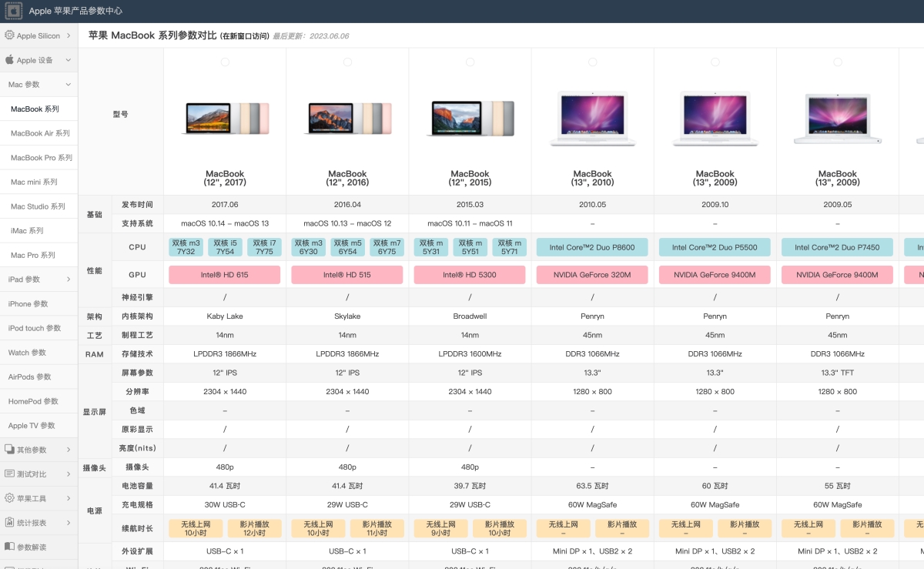Click the 双核 m3 7Y32 CPU tag
Image resolution: width=924 pixels, height=569 pixels.
pos(186,247)
